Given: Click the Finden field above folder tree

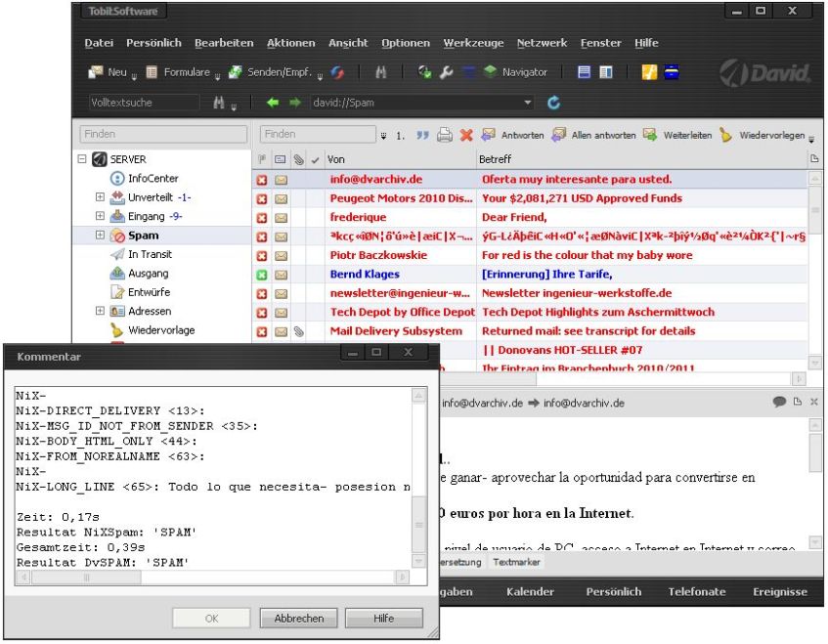Looking at the screenshot, I should (x=163, y=134).
